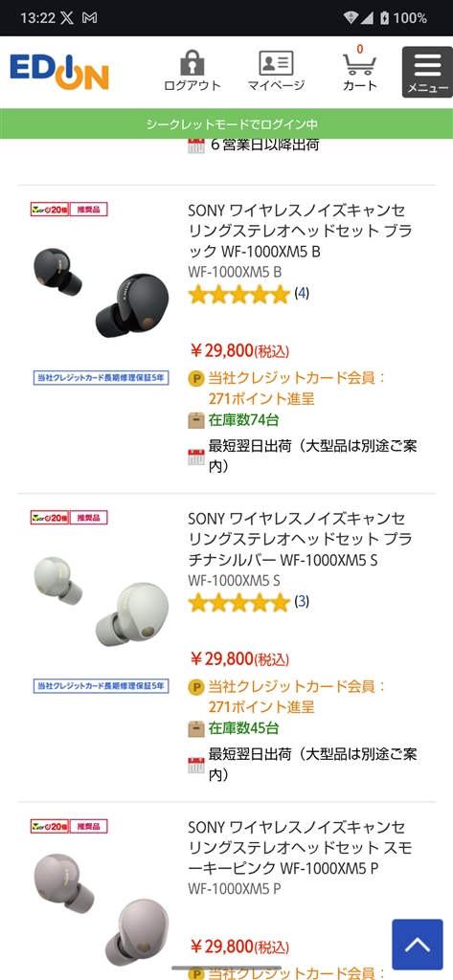Tap the EDION logo
This screenshot has height=980, width=453.
click(x=59, y=72)
